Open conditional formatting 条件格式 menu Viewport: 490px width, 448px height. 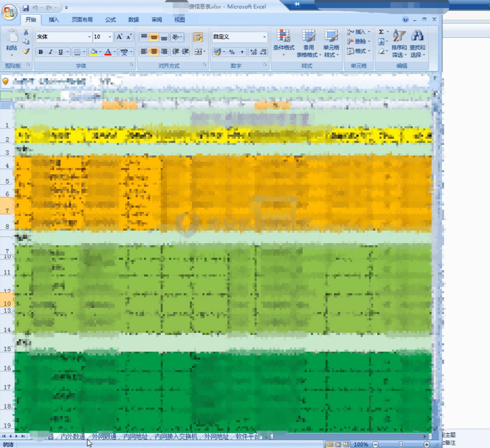(x=284, y=43)
